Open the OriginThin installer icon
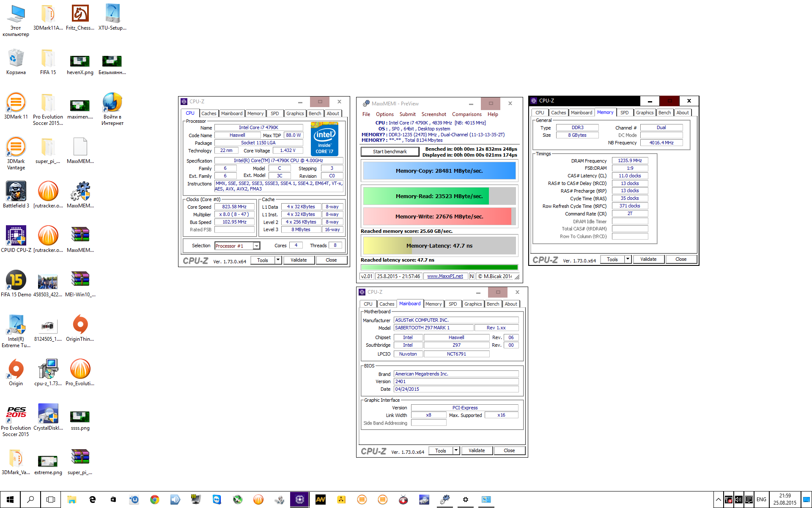812x508 pixels. click(80, 328)
